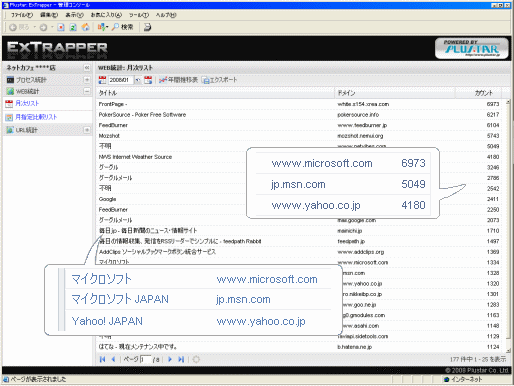
Task: Expand the URL統計 section plus button
Action: click(x=87, y=130)
